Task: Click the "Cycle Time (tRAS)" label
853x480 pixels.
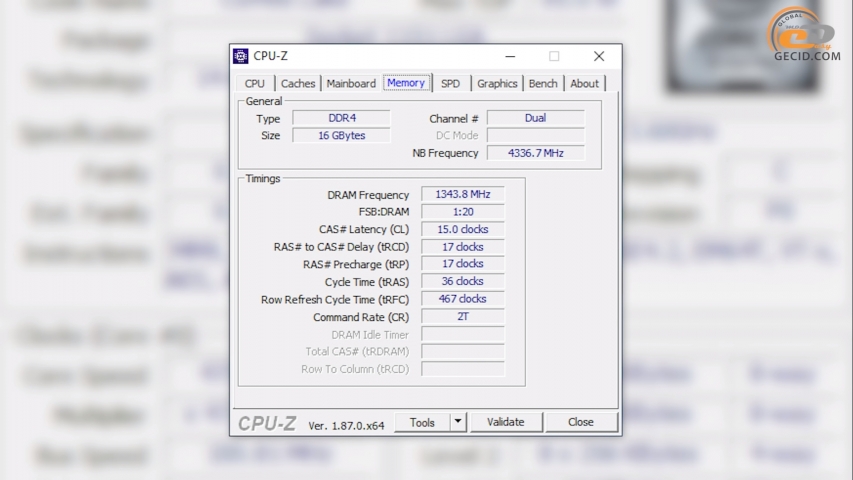Action: [x=367, y=282]
